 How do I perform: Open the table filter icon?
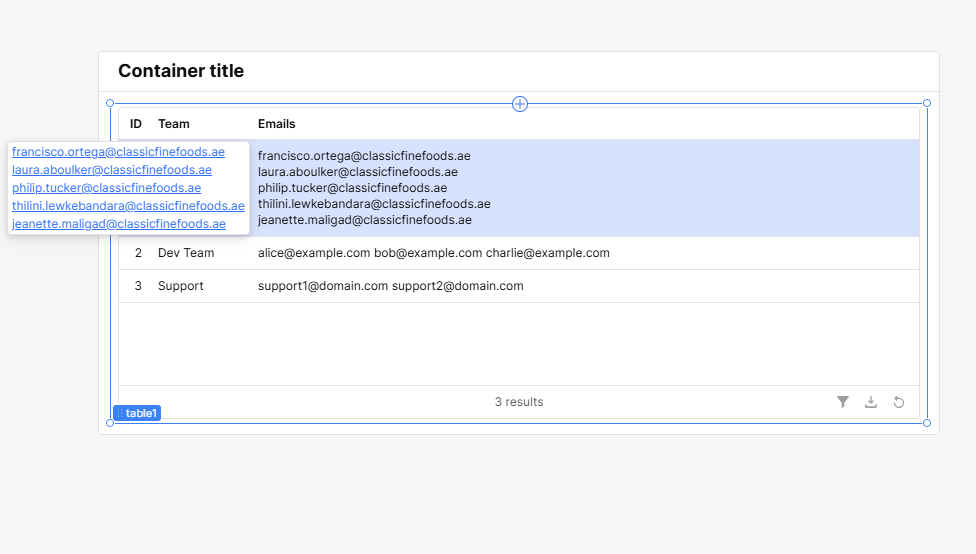(x=842, y=402)
